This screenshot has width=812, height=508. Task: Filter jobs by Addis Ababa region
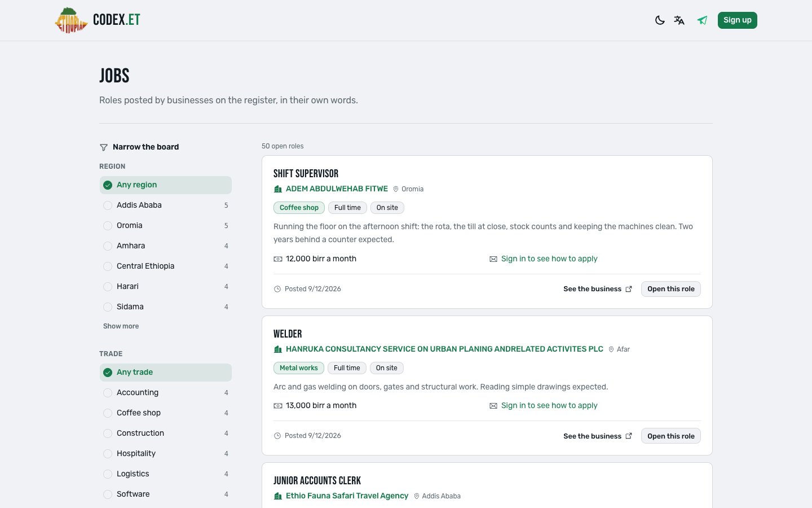[166, 205]
